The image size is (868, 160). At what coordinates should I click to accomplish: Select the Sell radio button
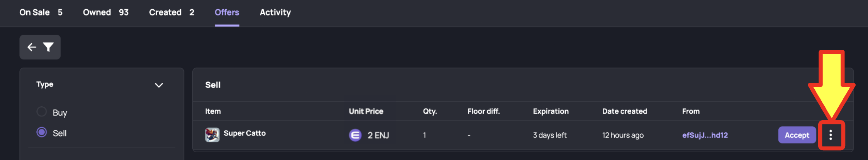[x=42, y=132]
